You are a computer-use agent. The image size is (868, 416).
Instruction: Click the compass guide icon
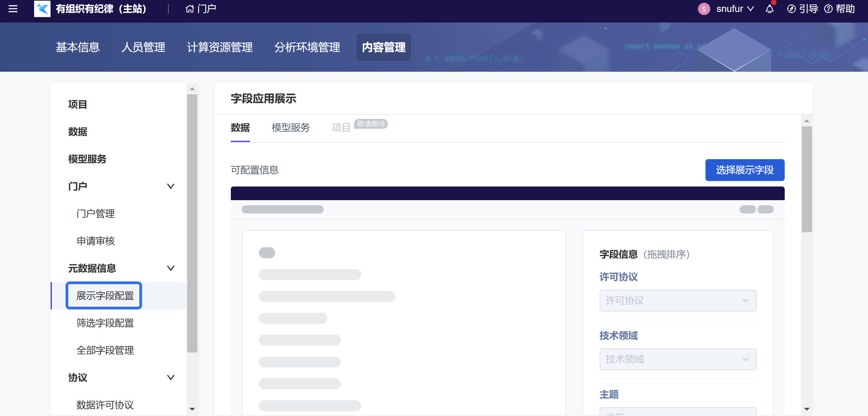(791, 9)
